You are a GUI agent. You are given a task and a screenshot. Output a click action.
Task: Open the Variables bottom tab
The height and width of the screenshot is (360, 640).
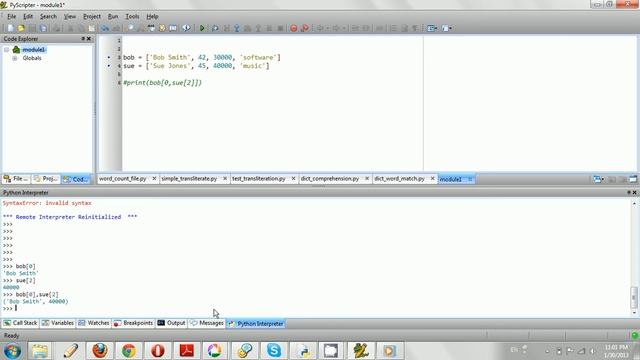pyautogui.click(x=58, y=323)
